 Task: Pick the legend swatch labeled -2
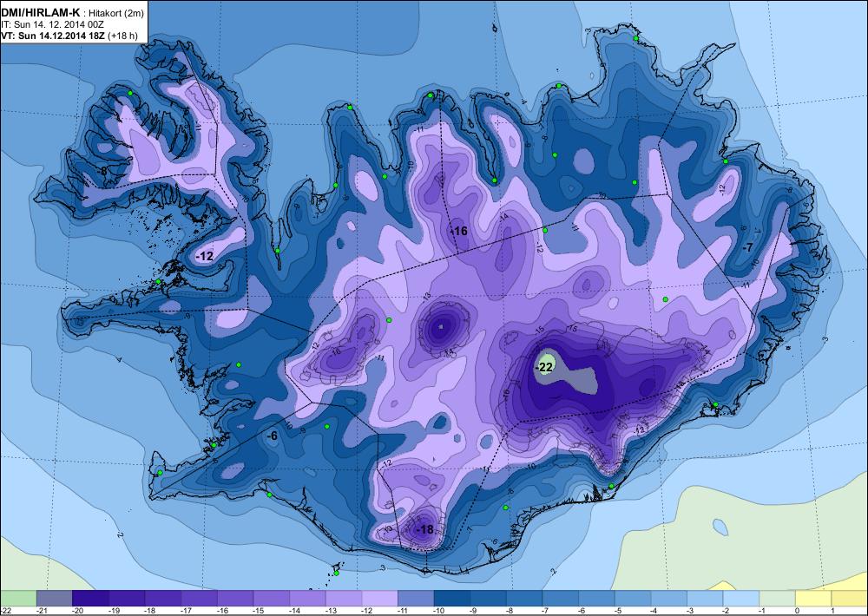[741, 599]
